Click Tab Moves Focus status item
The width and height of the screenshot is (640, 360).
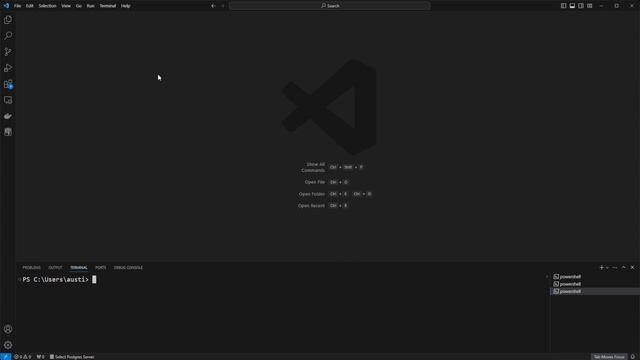pyautogui.click(x=609, y=357)
